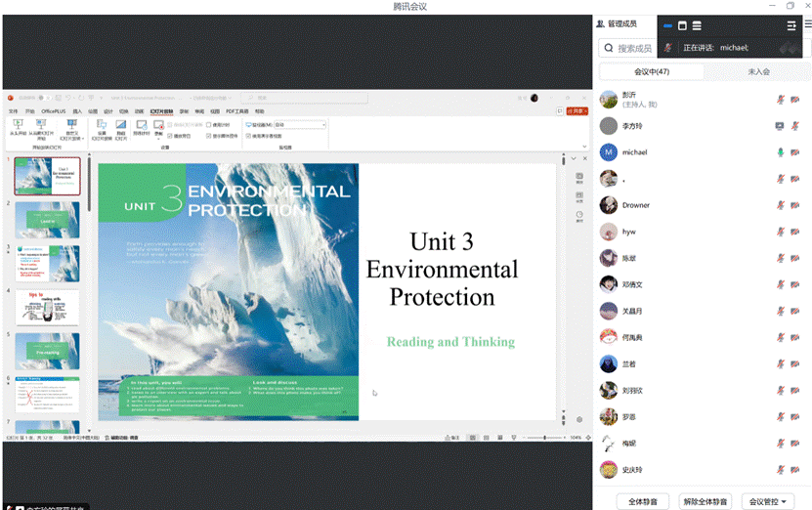
Task: Click the 排练计时 rehearse timings icon
Action: point(142,126)
